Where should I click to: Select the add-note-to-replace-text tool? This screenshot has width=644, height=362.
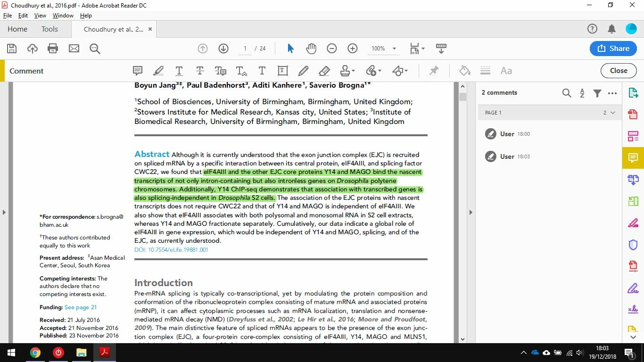[221, 71]
